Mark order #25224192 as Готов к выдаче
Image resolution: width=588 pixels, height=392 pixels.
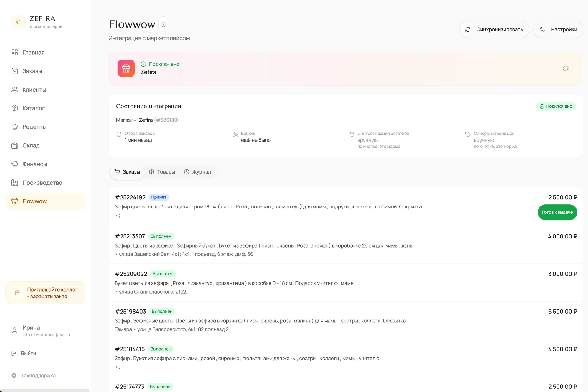[x=557, y=212]
